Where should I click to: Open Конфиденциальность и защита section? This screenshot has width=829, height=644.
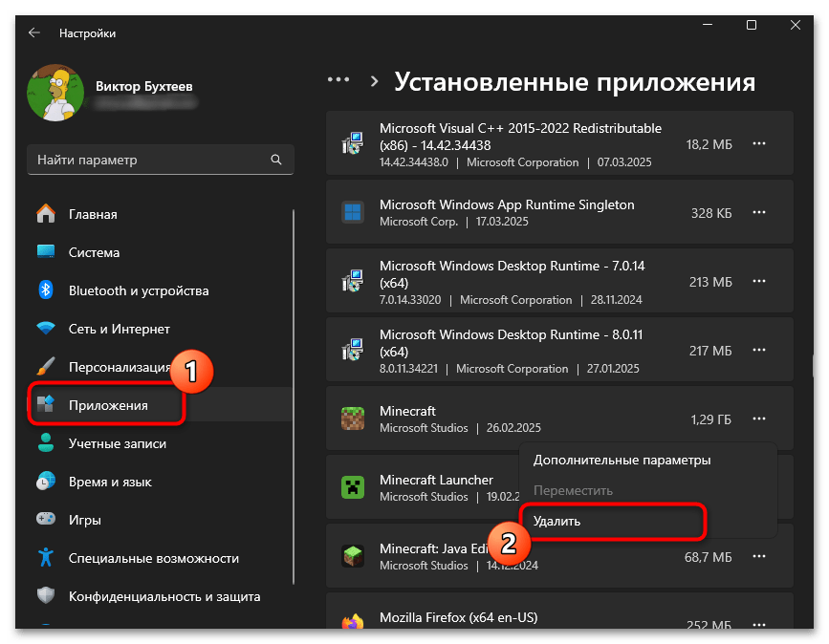point(164,596)
